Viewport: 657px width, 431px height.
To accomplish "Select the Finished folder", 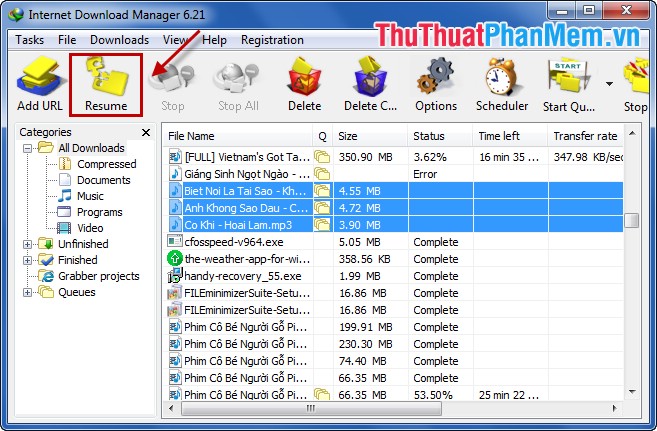I will [x=78, y=260].
